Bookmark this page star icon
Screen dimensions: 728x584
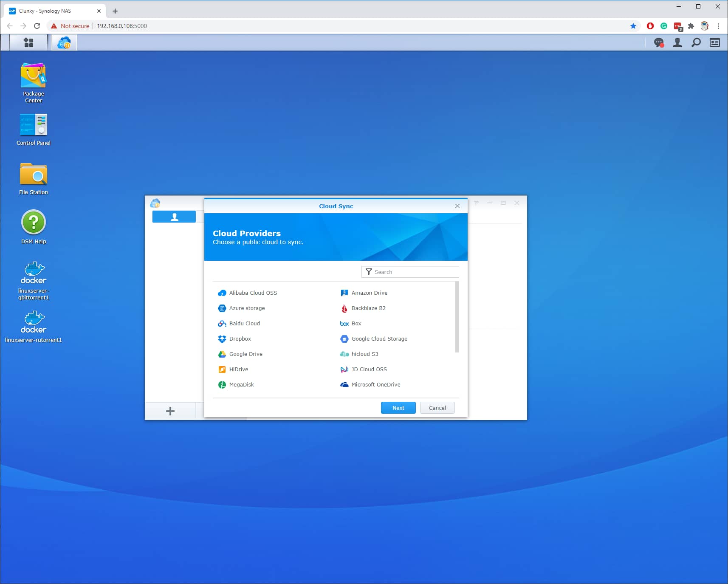pos(633,26)
